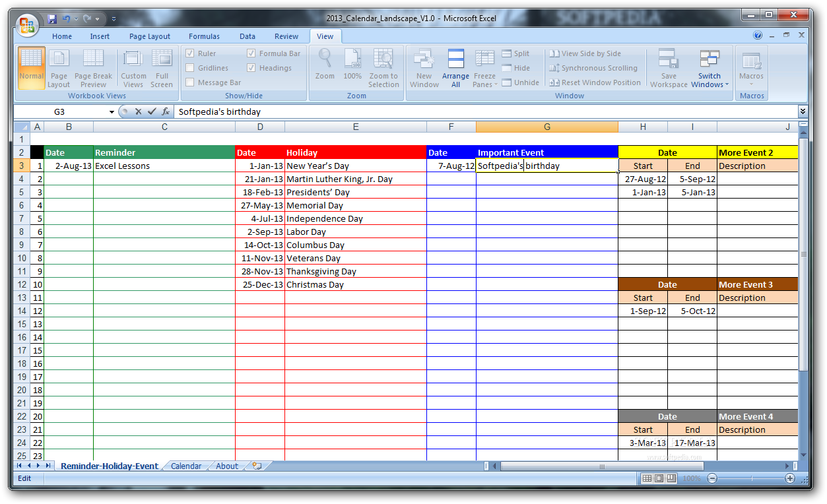Open the Undo history dropdown arrow
The image size is (827, 504).
pos(76,19)
